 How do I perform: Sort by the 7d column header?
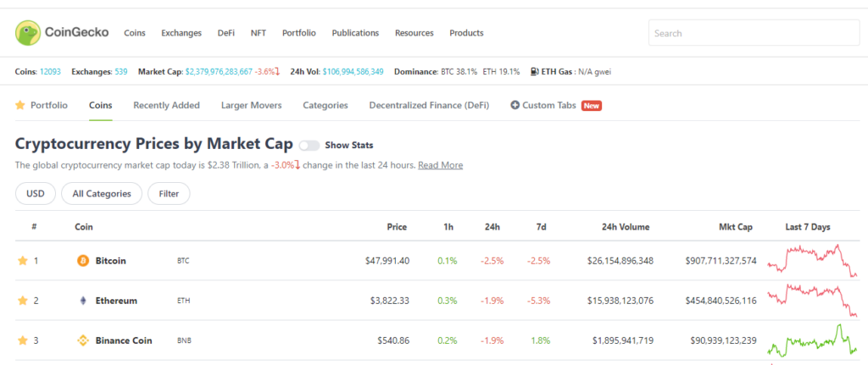(x=542, y=227)
